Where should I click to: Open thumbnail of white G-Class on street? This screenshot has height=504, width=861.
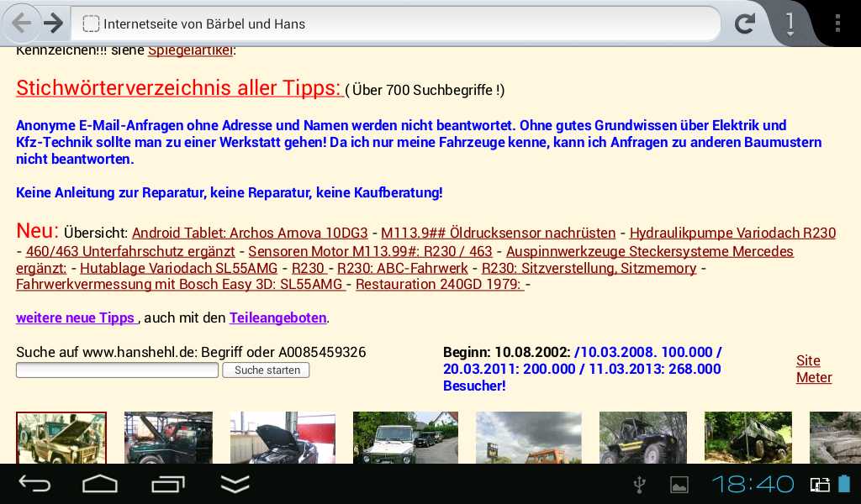click(x=405, y=438)
